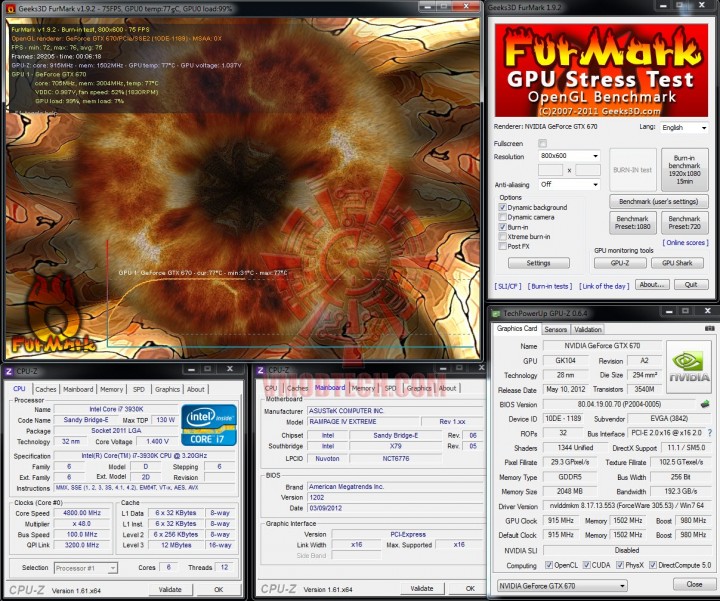This screenshot has width=720, height=601.
Task: Launch GPU-Z from FurMark monitoring tools
Action: pos(620,263)
